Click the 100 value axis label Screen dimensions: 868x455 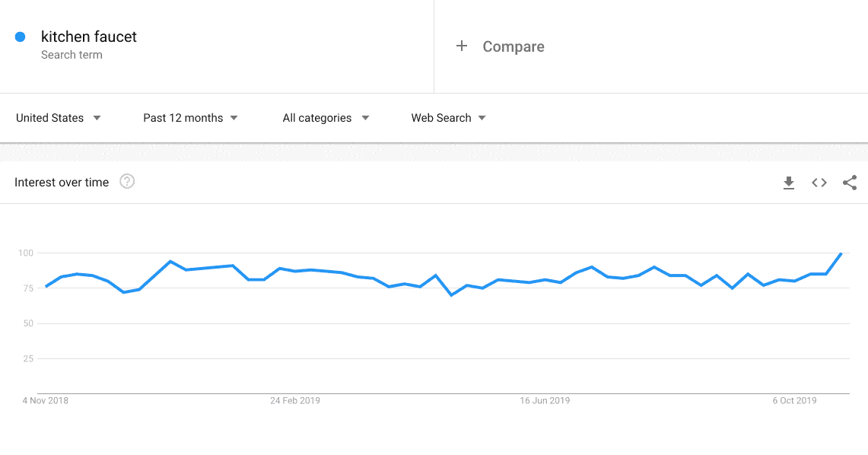pyautogui.click(x=26, y=253)
